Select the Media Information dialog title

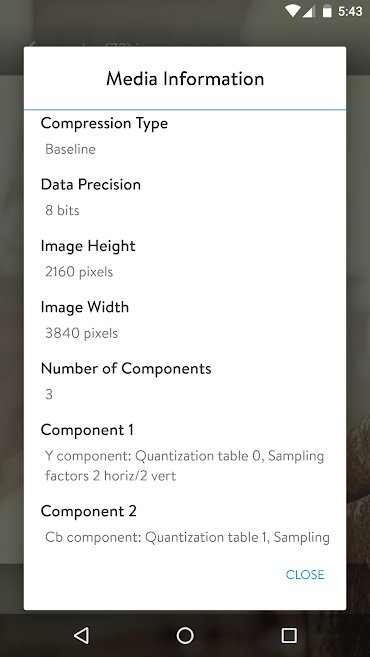point(185,79)
